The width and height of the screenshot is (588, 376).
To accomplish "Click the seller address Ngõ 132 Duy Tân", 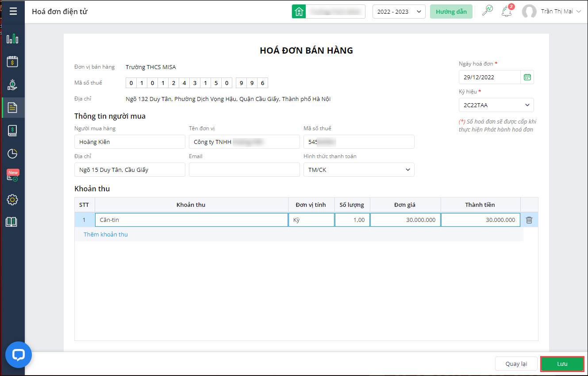I will click(x=228, y=99).
